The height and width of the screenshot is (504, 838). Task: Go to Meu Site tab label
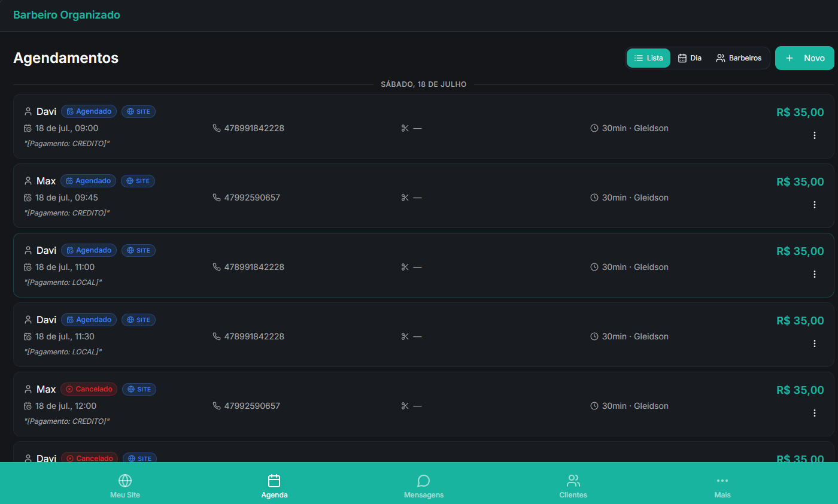pos(125,495)
